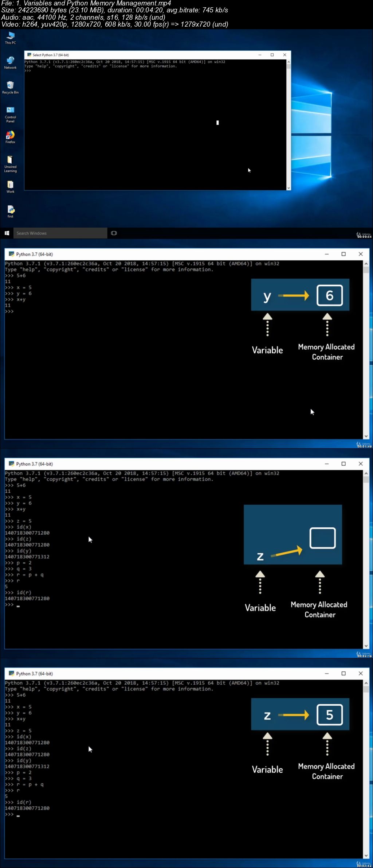Maximize the Python window showing the y diagram
Image resolution: width=373 pixels, height=868 pixels.
coord(343,254)
